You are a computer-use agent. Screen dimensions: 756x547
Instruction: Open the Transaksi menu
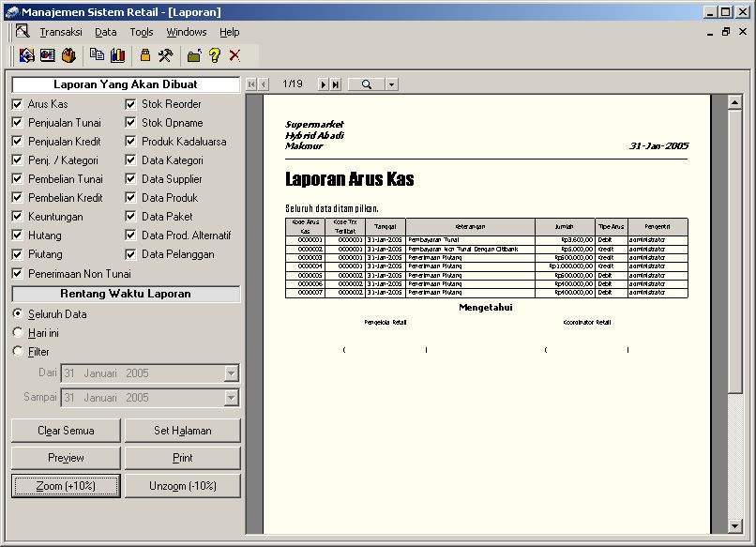click(x=61, y=32)
